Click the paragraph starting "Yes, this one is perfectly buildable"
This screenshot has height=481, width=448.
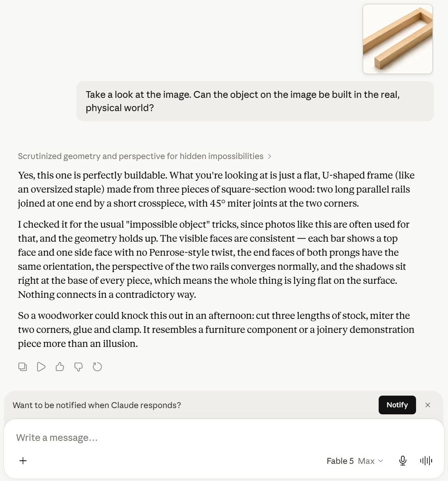[217, 189]
